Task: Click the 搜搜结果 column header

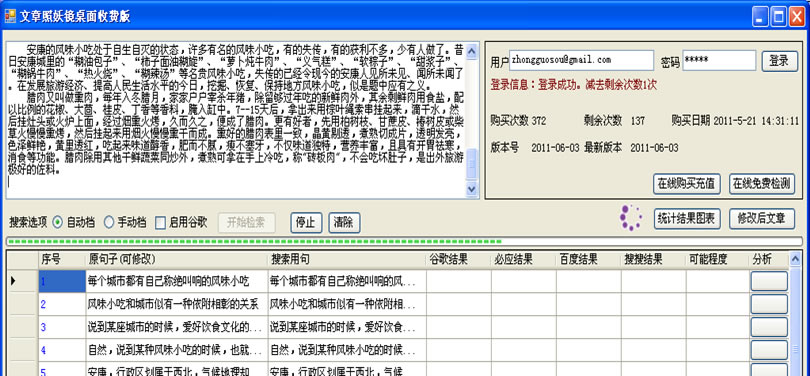Action: (654, 260)
